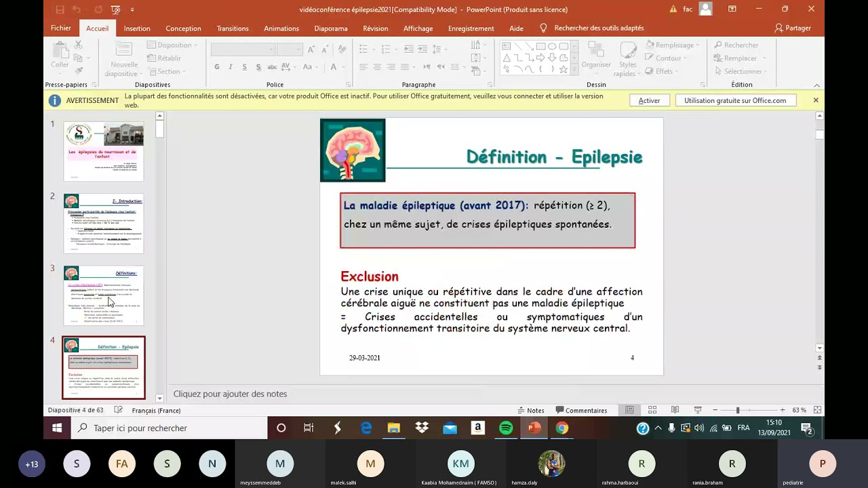Start slideshow from status bar icon

[x=697, y=410]
